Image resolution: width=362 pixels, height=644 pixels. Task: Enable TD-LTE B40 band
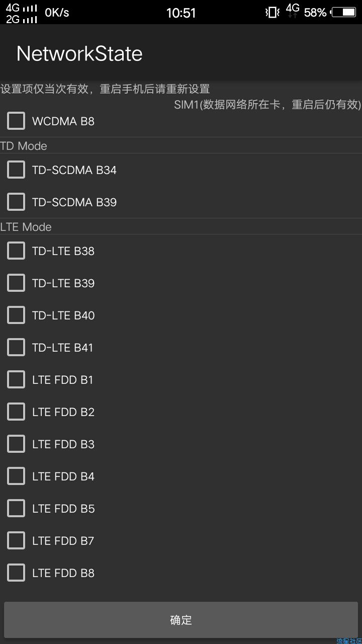click(x=16, y=315)
